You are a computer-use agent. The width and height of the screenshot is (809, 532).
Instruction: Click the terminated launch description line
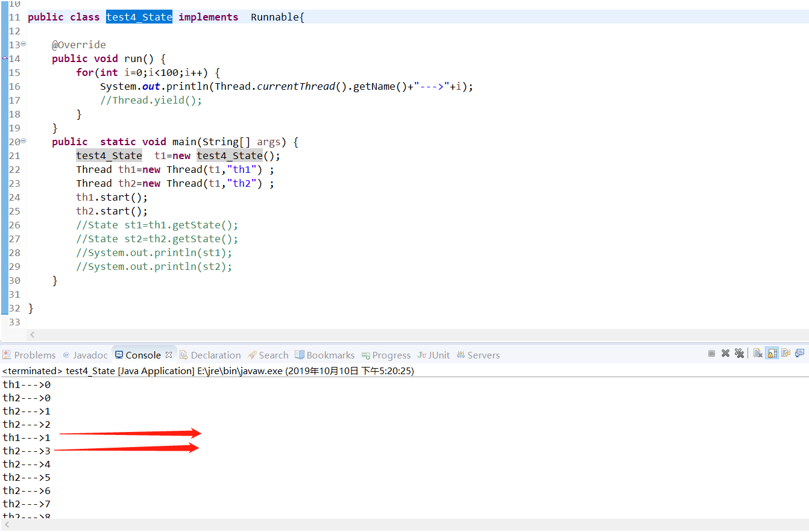[x=208, y=371]
